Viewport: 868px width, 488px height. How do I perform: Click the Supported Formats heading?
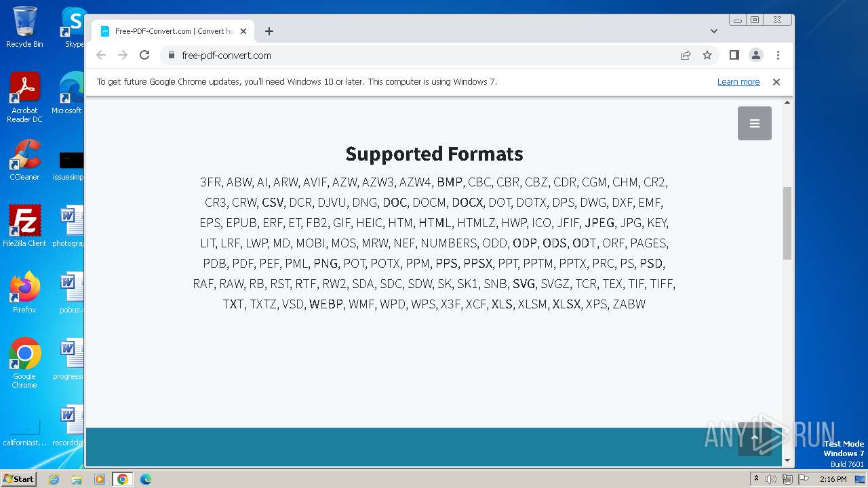click(x=434, y=154)
